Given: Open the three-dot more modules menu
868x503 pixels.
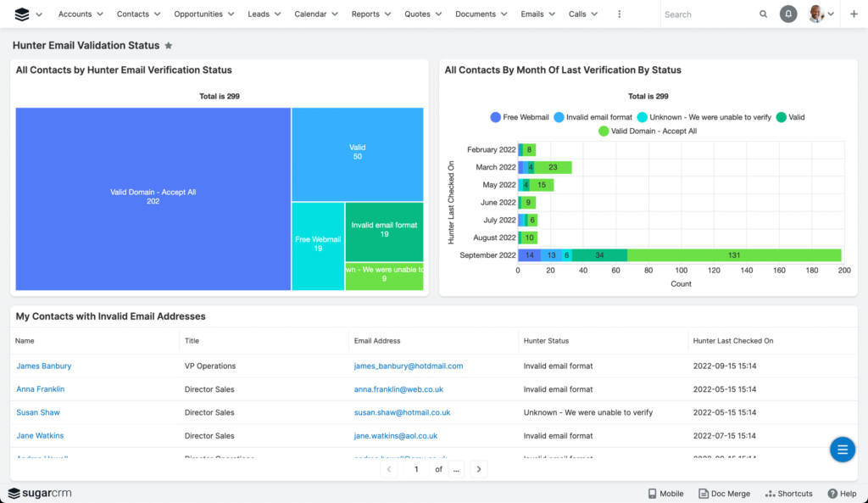Looking at the screenshot, I should (x=620, y=14).
